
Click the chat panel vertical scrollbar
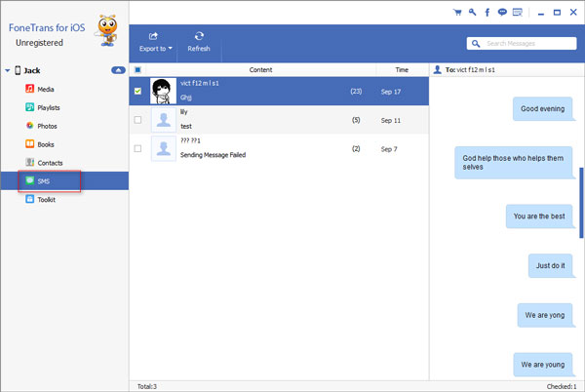(581, 203)
